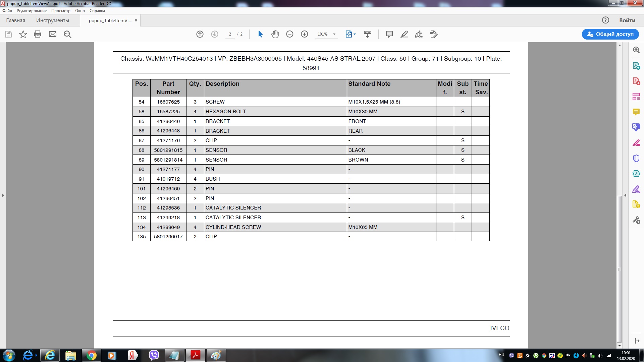
Task: Click the Общий доступ share button
Action: 610,34
